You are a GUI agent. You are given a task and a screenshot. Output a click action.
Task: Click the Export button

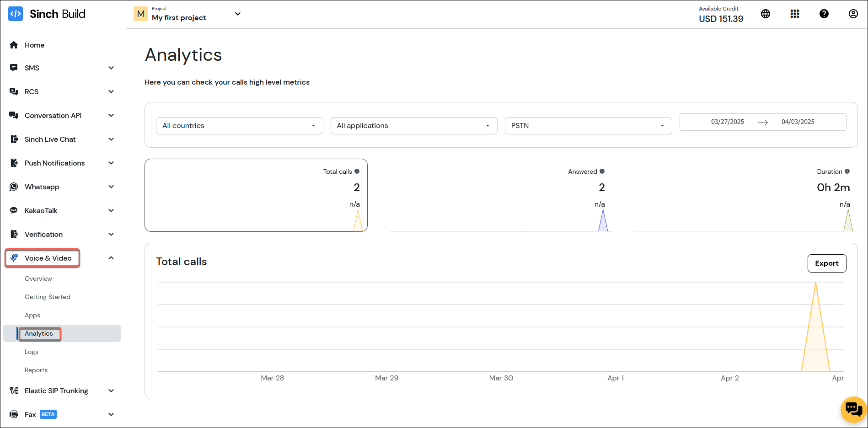coord(826,263)
